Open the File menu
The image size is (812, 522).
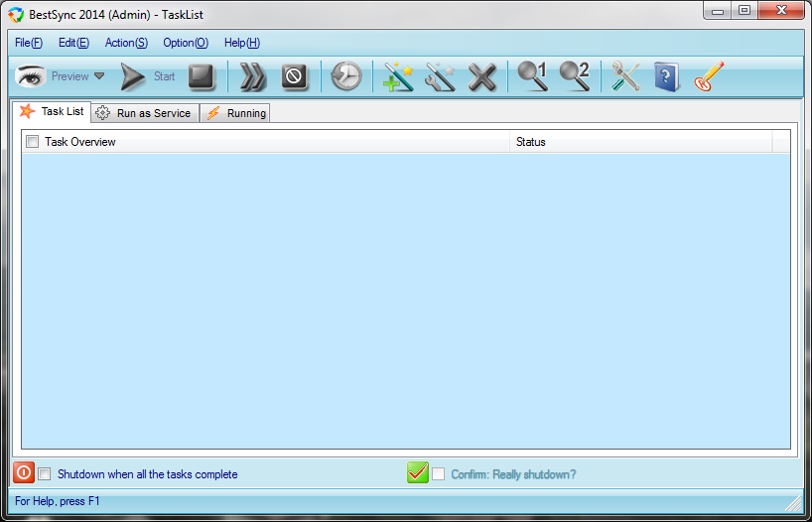click(29, 43)
